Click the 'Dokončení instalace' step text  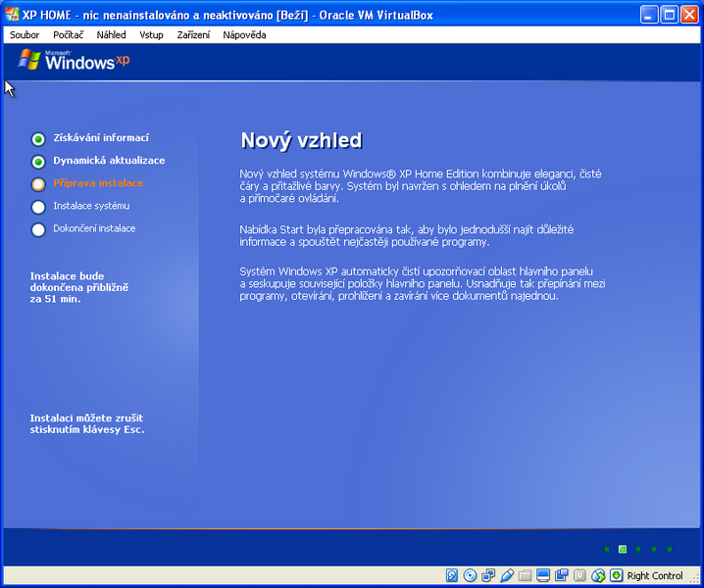94,228
